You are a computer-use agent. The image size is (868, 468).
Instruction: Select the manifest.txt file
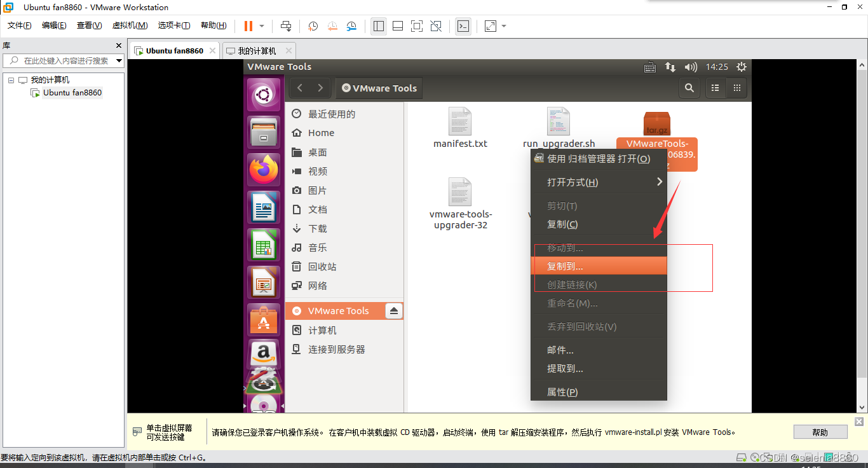click(460, 128)
